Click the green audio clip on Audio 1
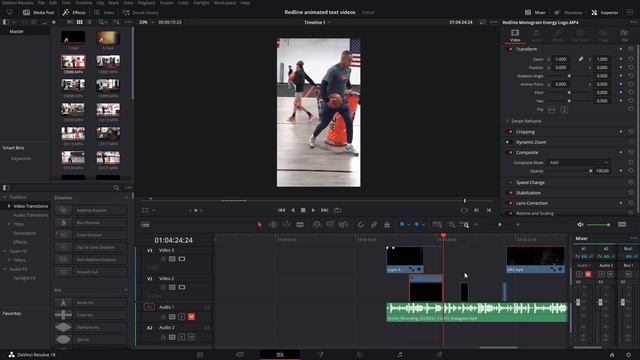640x360 pixels. [477, 312]
